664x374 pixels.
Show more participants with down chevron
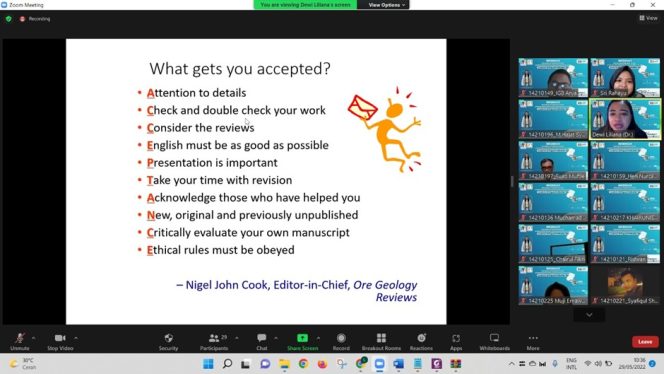(x=589, y=315)
